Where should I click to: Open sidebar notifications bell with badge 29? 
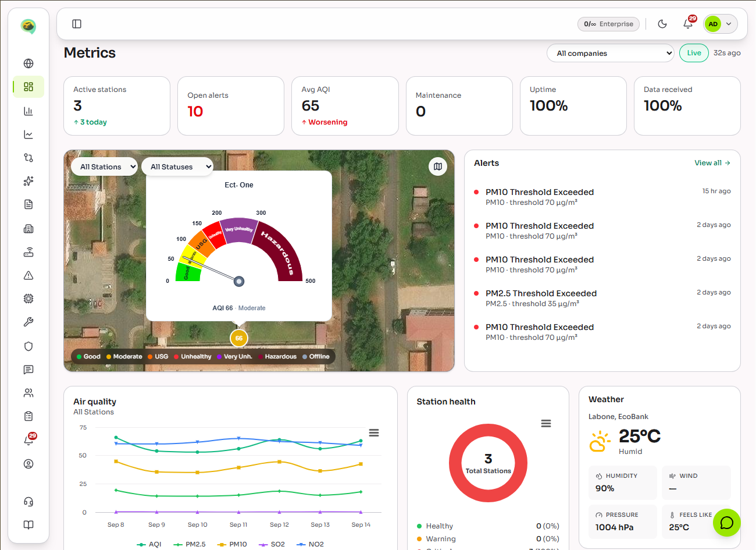click(28, 441)
